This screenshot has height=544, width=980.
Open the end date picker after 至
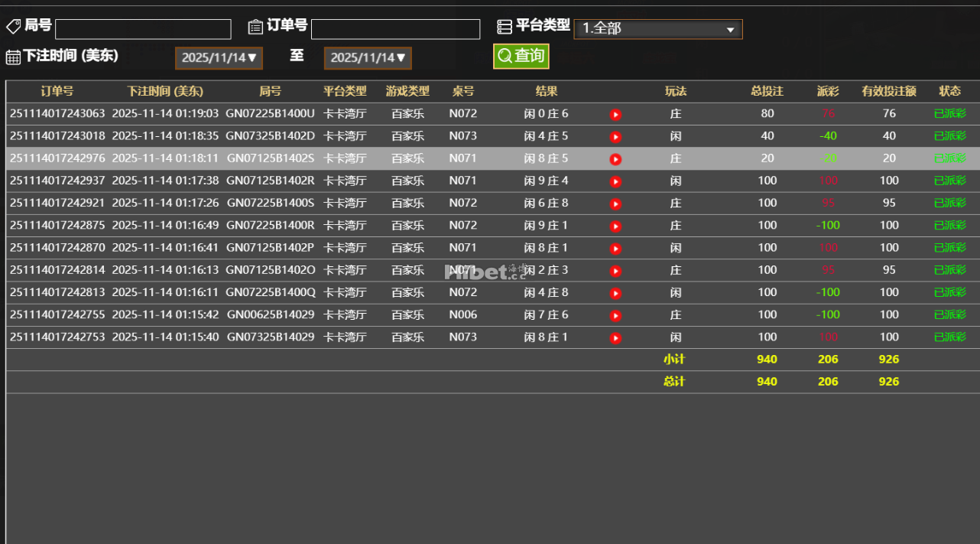[x=368, y=57]
